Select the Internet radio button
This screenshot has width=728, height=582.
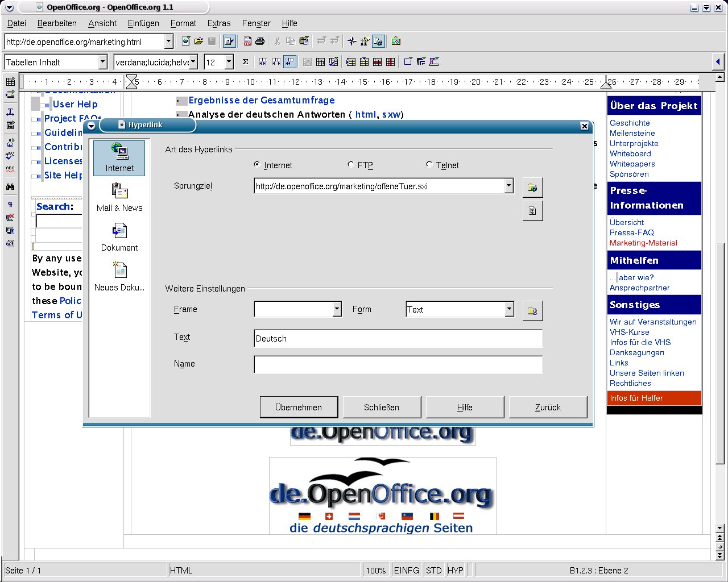(257, 165)
